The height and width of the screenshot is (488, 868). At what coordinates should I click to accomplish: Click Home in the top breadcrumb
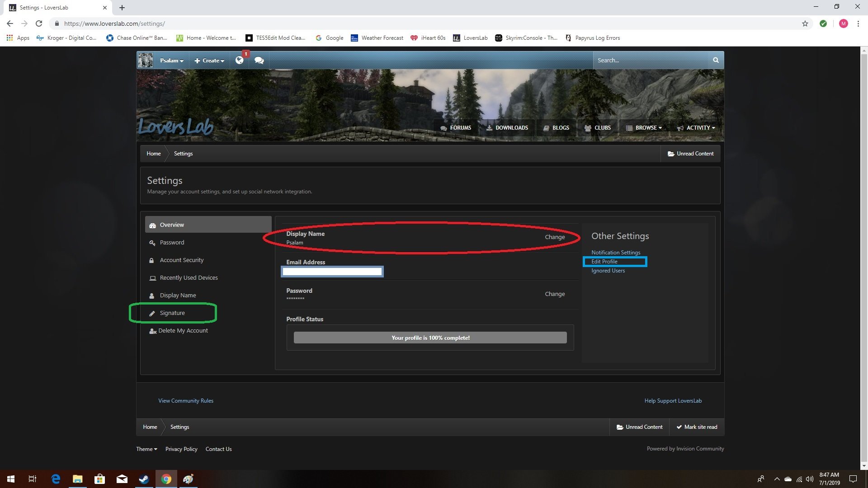154,154
